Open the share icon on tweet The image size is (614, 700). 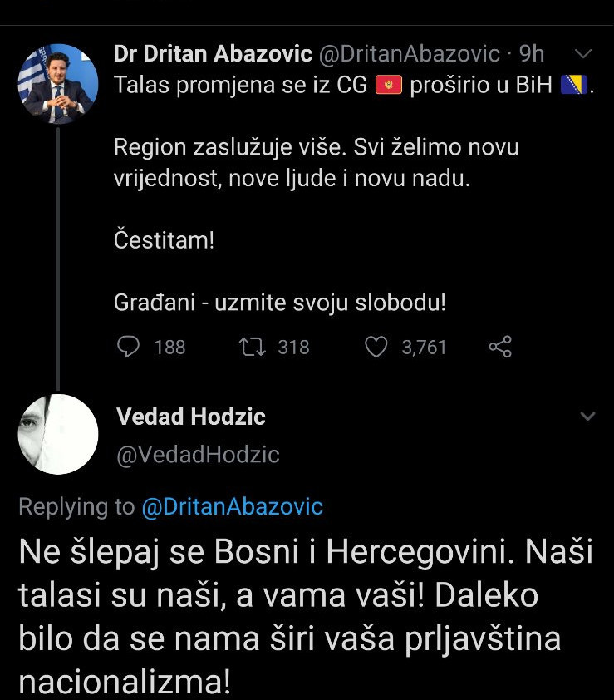500,346
